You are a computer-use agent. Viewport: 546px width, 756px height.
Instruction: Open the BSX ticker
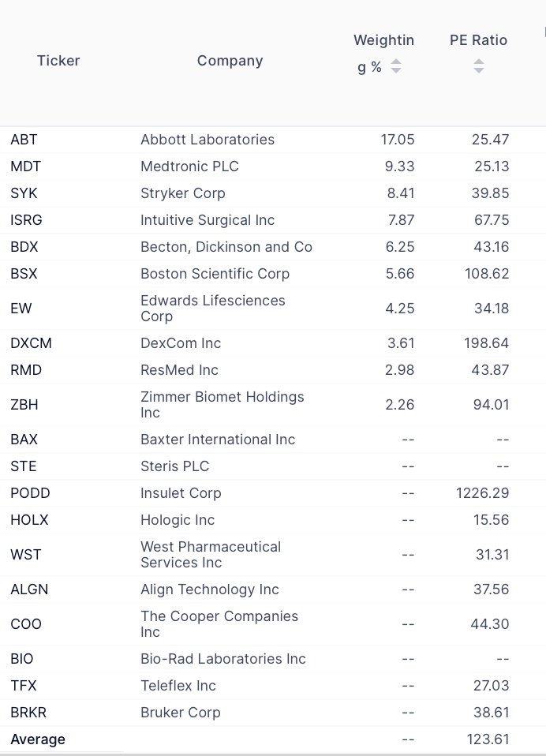point(24,274)
